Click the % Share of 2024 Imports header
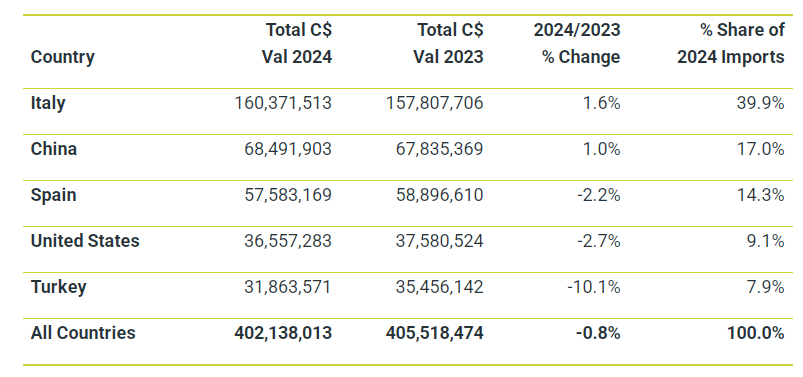This screenshot has height=377, width=803. pos(731,44)
